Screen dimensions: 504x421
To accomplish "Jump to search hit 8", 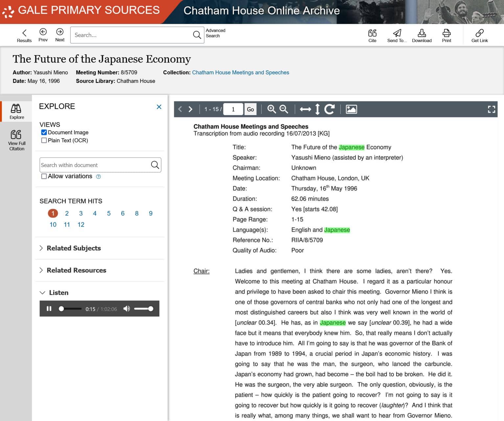I will tap(137, 213).
